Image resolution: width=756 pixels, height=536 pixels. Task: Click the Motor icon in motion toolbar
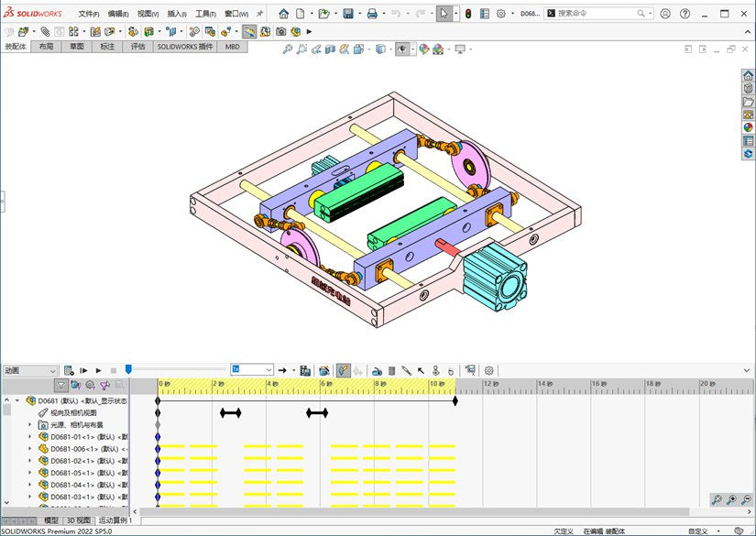pyautogui.click(x=377, y=370)
